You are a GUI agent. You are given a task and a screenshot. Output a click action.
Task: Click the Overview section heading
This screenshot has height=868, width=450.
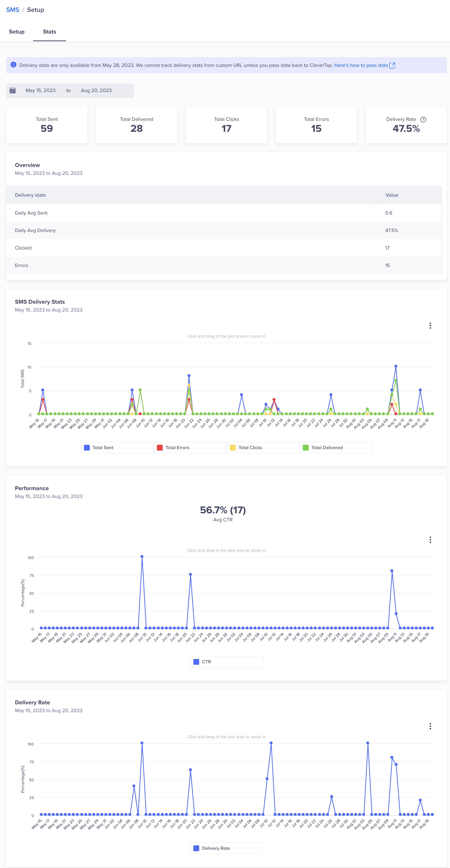pyautogui.click(x=27, y=165)
